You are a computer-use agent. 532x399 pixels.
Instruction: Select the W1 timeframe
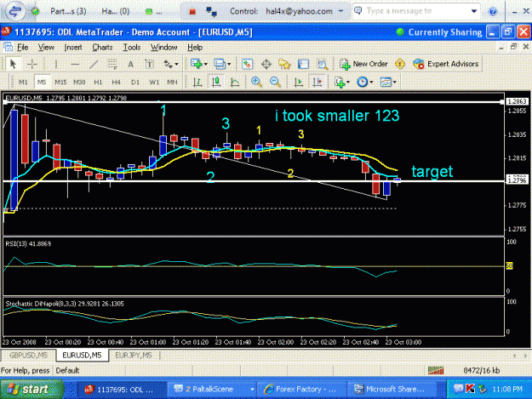[154, 82]
